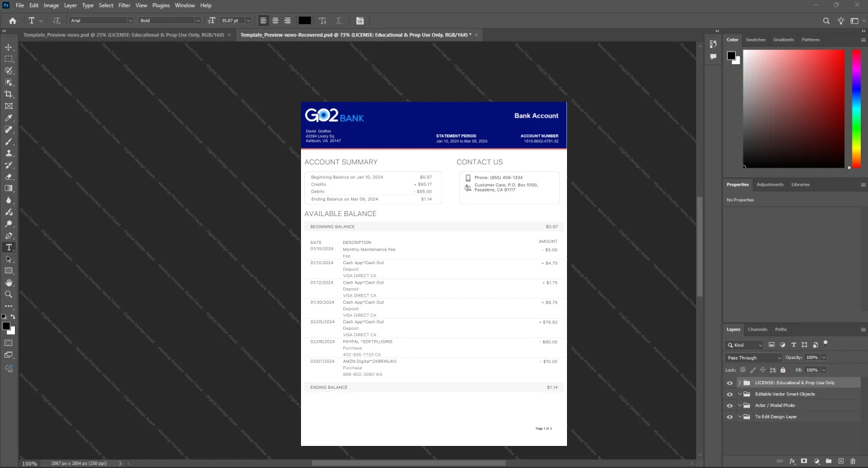Screen dimensions: 868x468
Task: Select the Brush tool
Action: [x=8, y=142]
